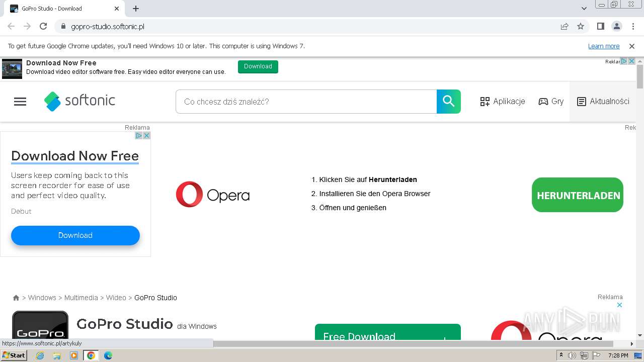Click the scrollbar's down arrow
Image resolution: width=644 pixels, height=362 pixels.
point(640,335)
